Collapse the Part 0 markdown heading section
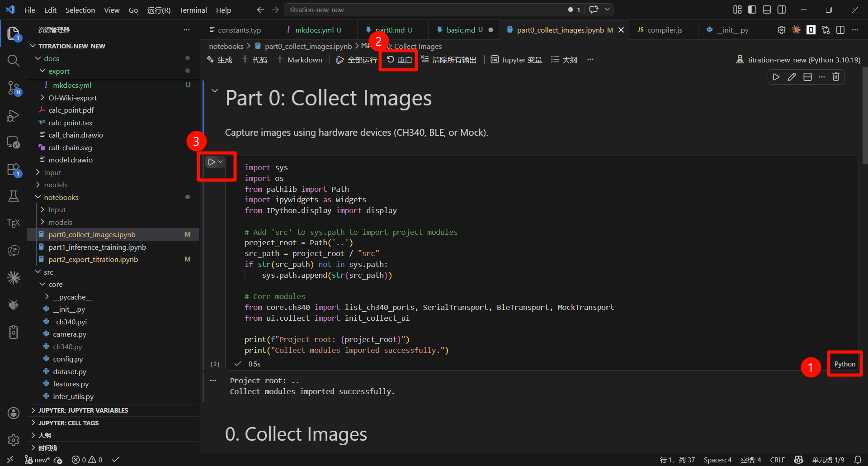868x466 pixels. point(215,90)
